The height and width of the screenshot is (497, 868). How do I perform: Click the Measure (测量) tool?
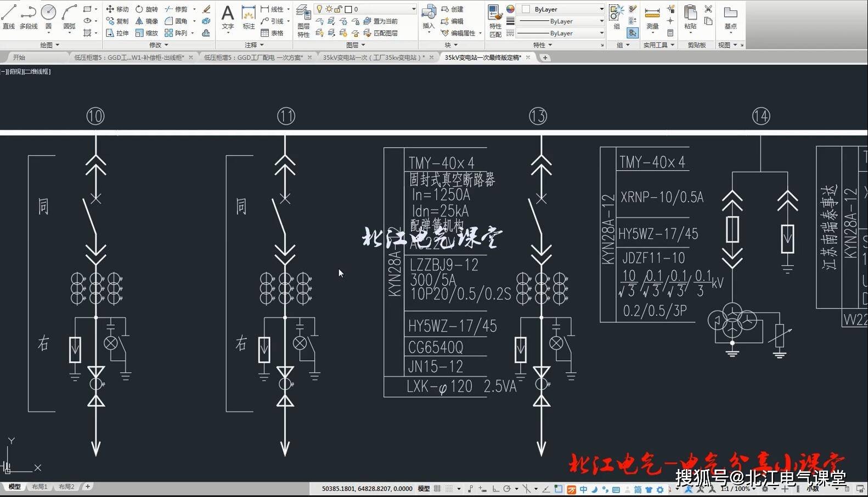652,18
